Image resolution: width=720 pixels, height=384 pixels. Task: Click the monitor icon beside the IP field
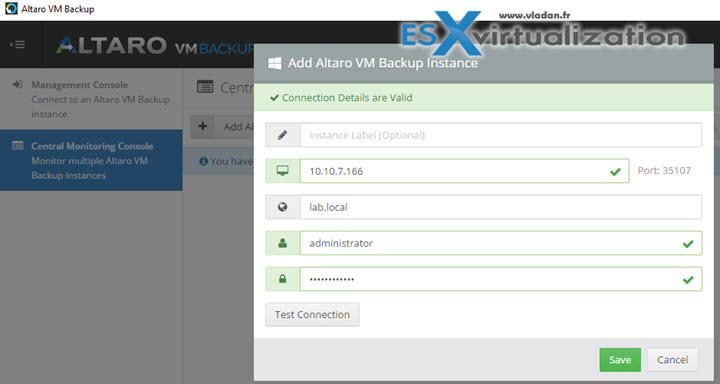282,171
